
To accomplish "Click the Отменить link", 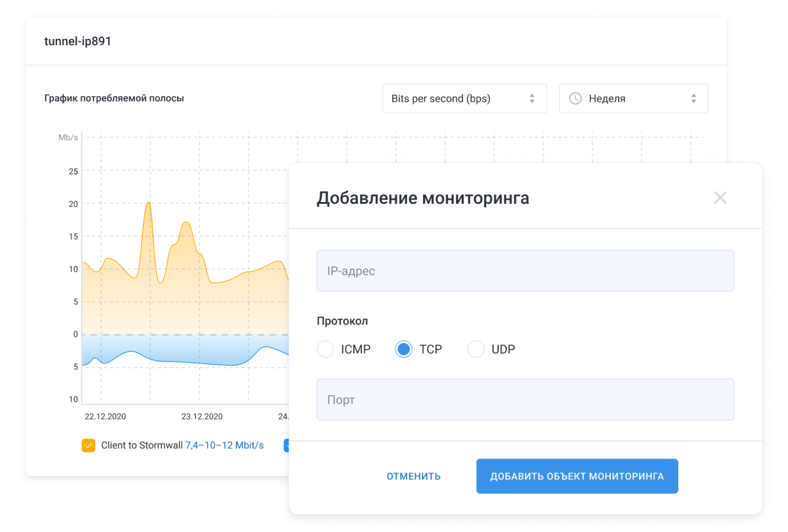I will 413,476.
